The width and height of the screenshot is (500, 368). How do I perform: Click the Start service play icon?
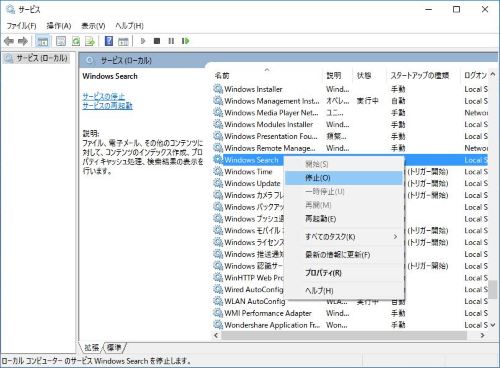coord(143,41)
